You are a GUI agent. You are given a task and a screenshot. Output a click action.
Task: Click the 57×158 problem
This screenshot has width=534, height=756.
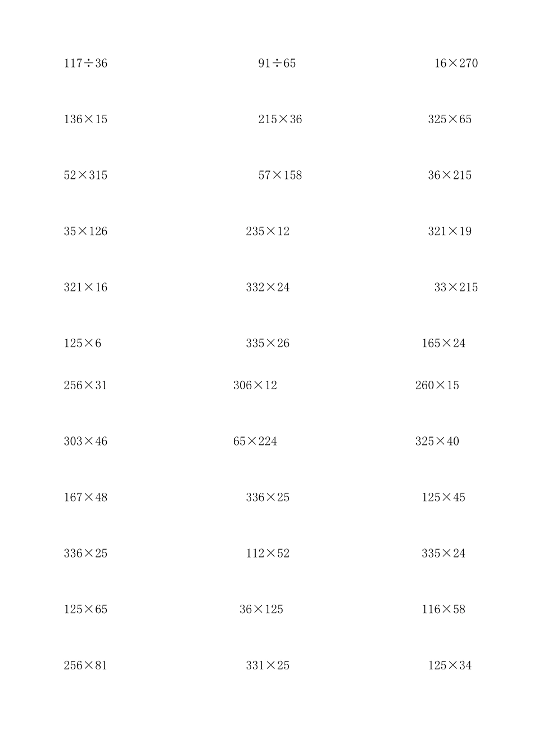[280, 175]
